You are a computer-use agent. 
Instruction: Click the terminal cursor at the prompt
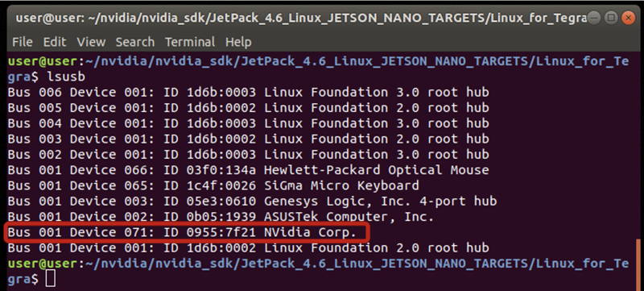tap(50, 279)
